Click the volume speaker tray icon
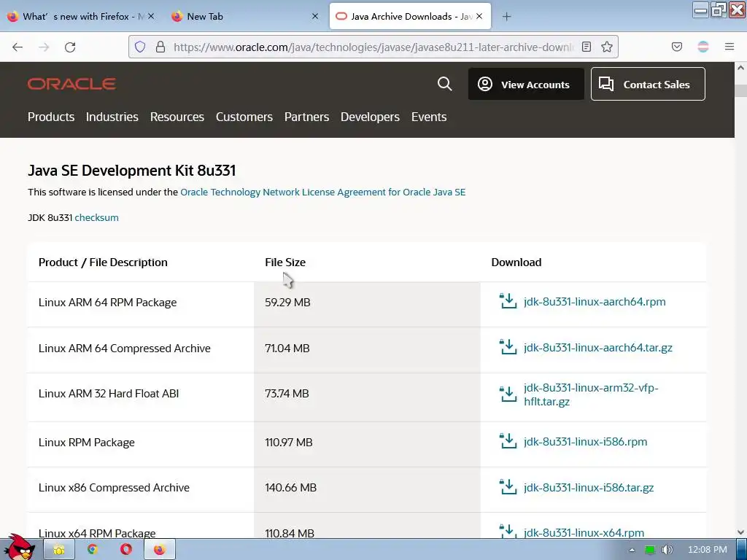 coord(667,550)
